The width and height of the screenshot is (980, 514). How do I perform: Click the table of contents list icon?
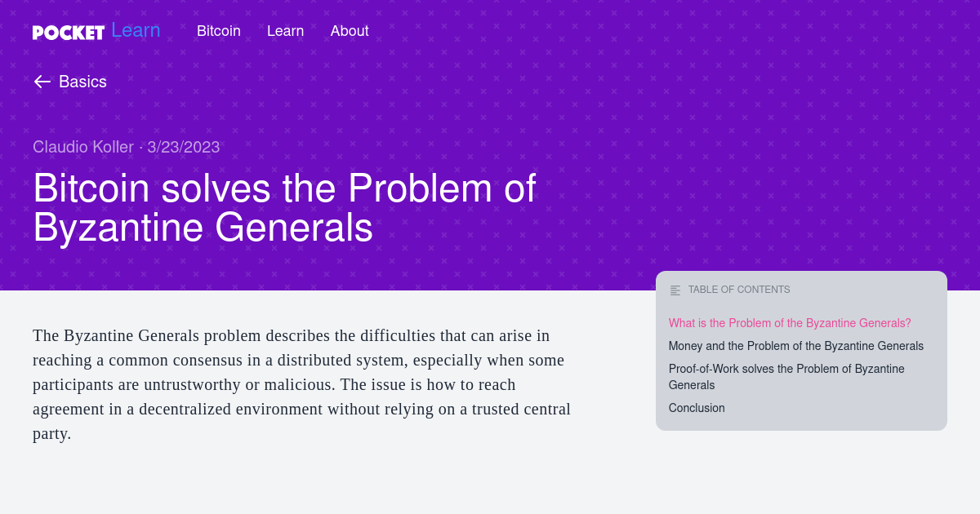pos(675,290)
